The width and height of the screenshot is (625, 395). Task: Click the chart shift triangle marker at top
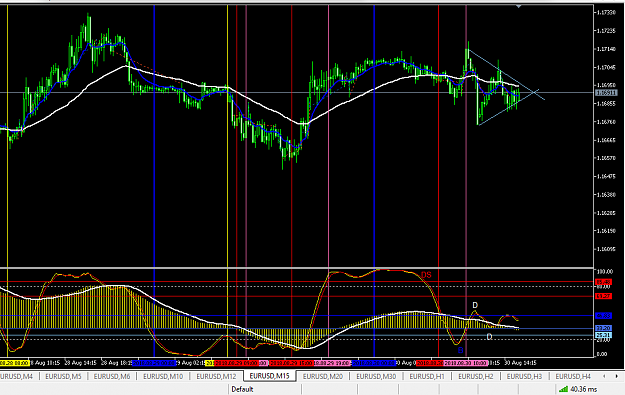(x=519, y=7)
